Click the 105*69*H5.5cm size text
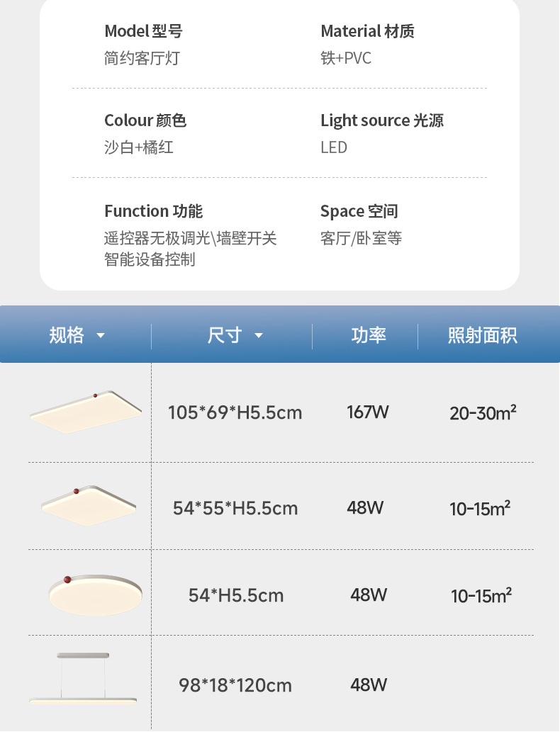This screenshot has height=754, width=560. tap(235, 412)
